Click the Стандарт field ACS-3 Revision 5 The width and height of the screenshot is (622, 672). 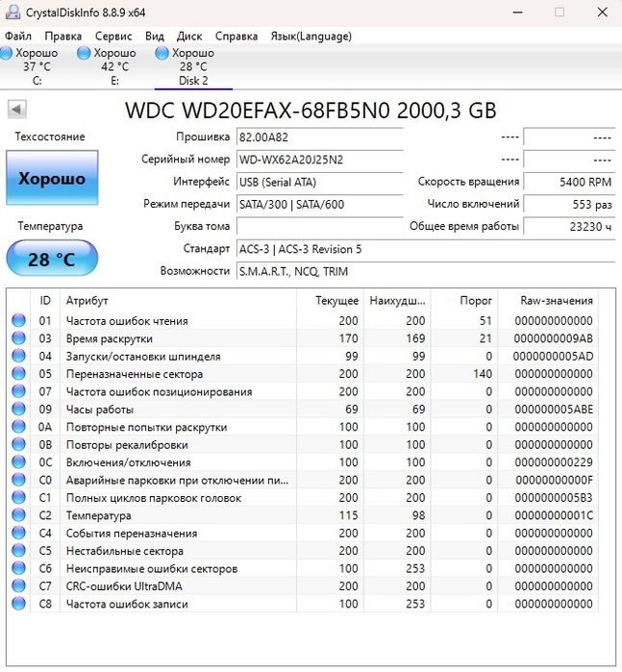[426, 249]
